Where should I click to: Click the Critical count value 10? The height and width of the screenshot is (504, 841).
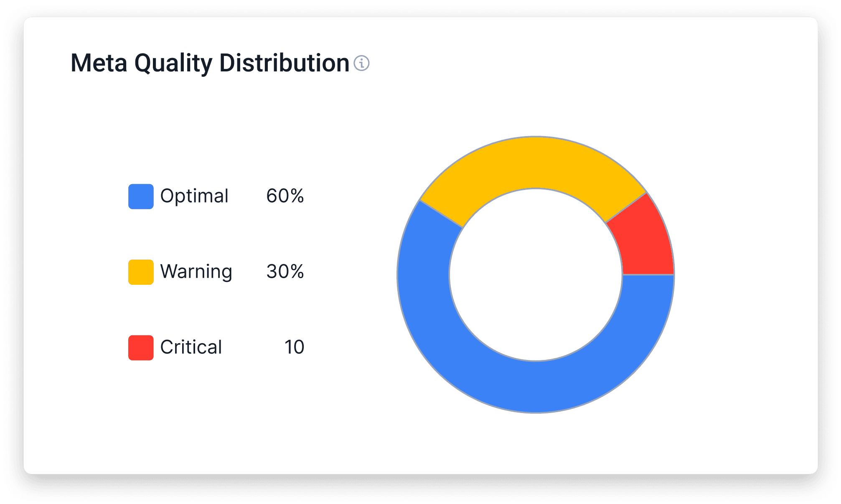pos(294,347)
